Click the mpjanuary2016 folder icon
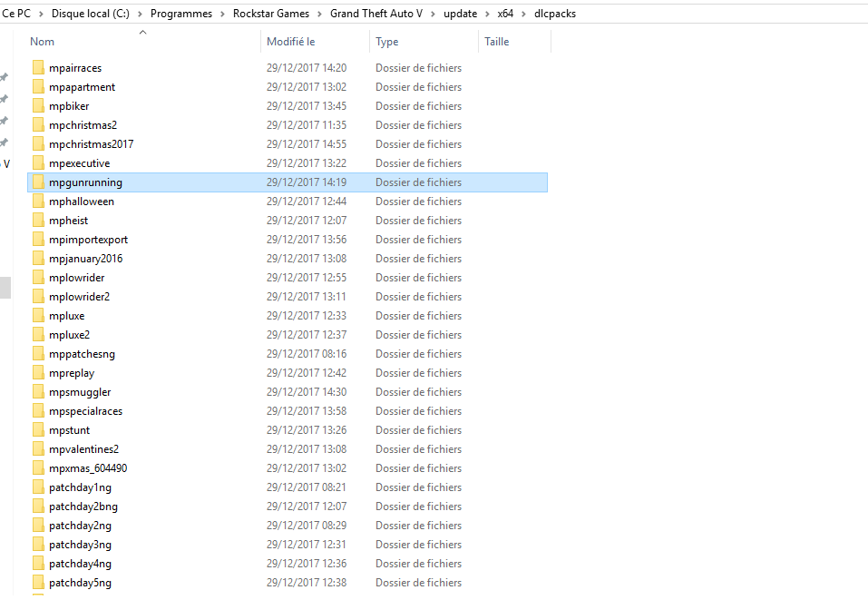 38,258
